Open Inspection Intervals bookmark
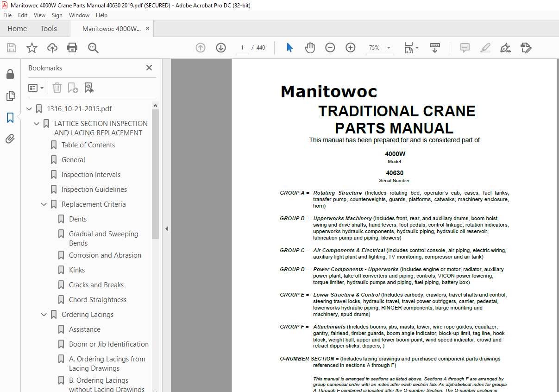This screenshot has width=559, height=392. [x=91, y=175]
